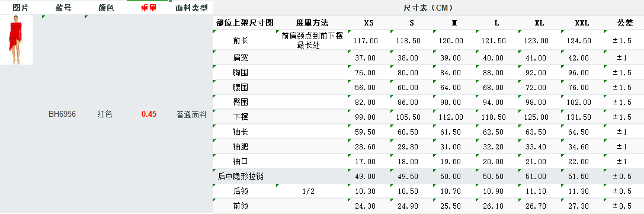This screenshot has height=214, width=644.
Task: Click the 胸围 M size value 84.00
Action: pyautogui.click(x=454, y=73)
